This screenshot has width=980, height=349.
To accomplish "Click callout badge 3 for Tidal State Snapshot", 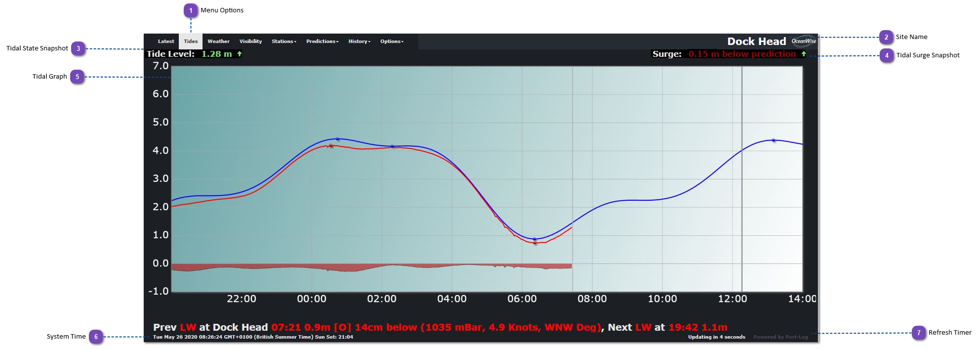I will click(x=78, y=48).
